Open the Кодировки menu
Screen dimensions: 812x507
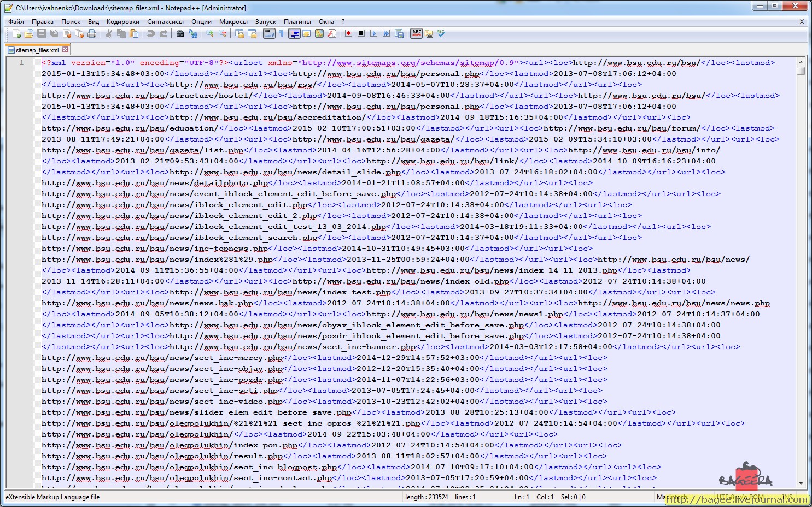(123, 22)
